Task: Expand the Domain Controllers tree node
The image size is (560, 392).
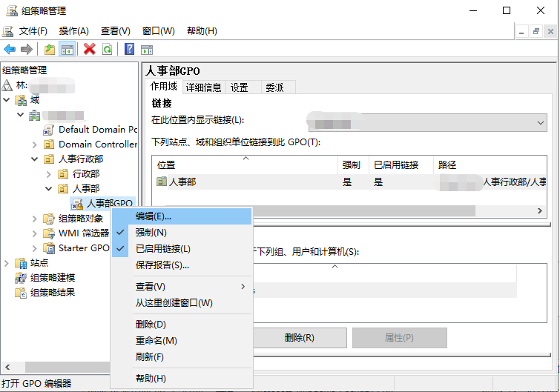Action: click(x=34, y=144)
